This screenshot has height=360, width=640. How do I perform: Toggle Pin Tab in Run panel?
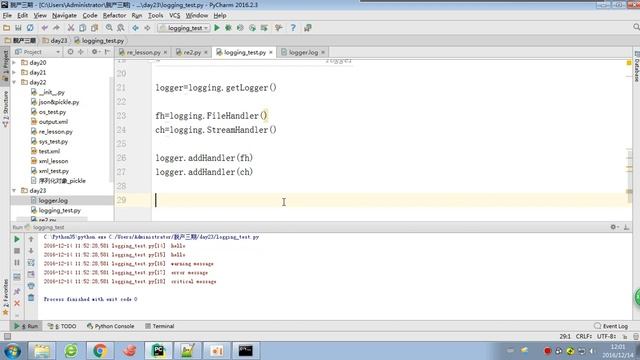tap(17, 291)
